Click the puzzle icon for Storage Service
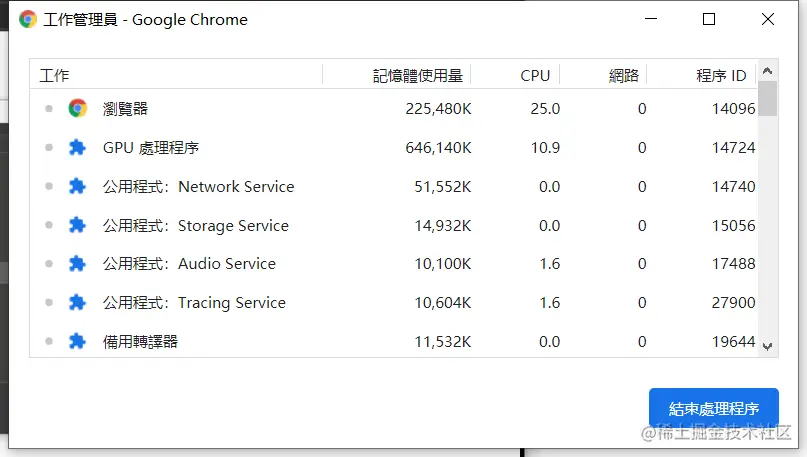The image size is (807, 457). click(78, 226)
